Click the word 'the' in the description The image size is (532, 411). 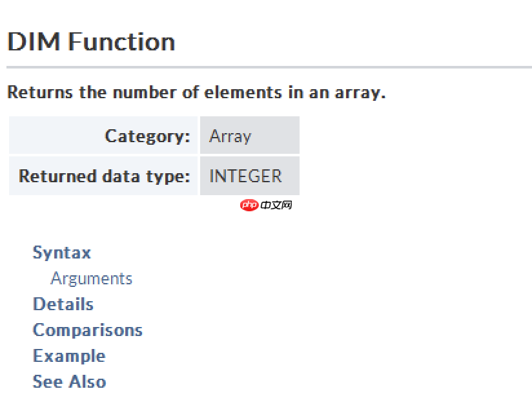pyautogui.click(x=93, y=92)
